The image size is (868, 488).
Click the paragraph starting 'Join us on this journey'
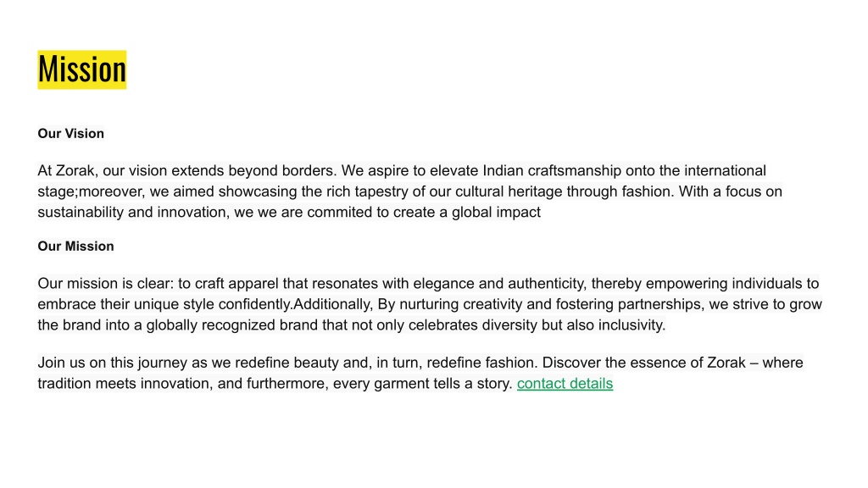pyautogui.click(x=420, y=373)
